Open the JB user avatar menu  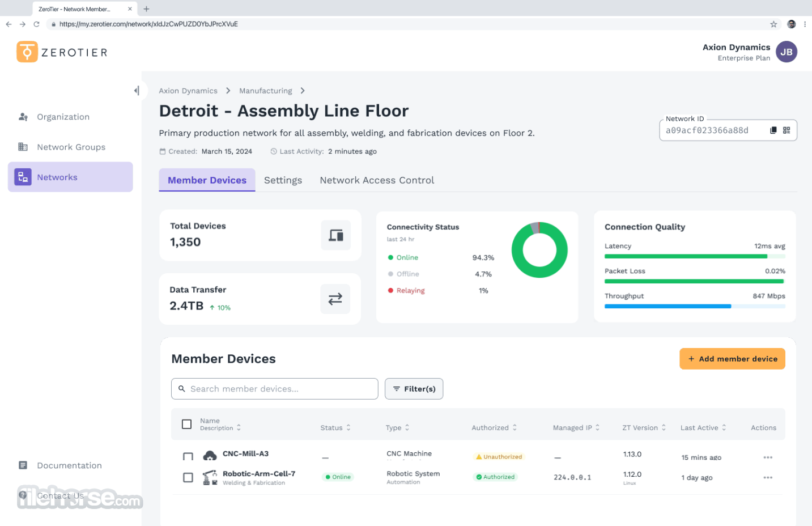coord(787,52)
